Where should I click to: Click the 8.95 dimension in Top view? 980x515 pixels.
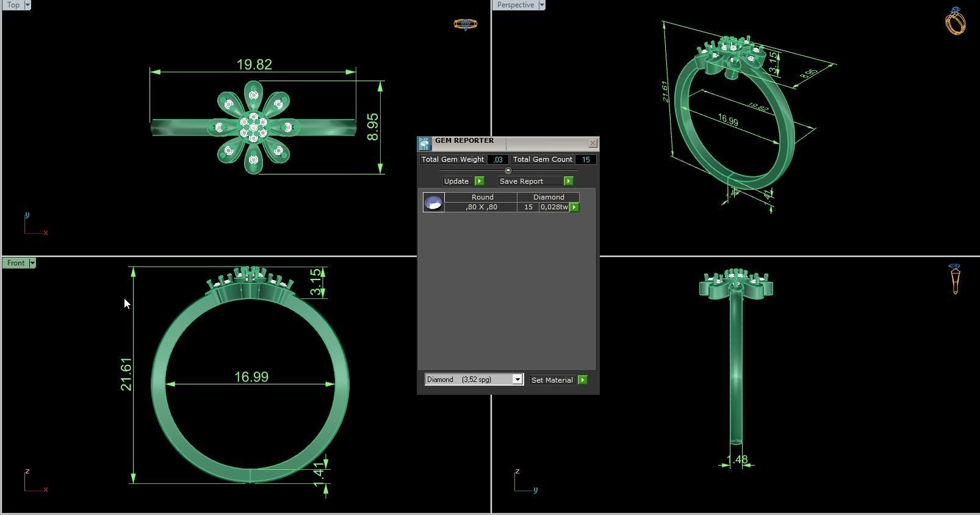373,127
